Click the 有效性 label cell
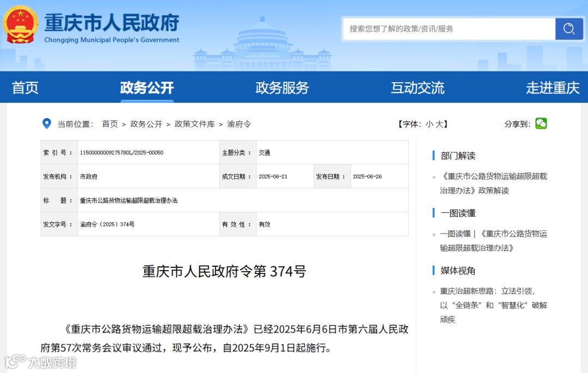 coord(238,224)
